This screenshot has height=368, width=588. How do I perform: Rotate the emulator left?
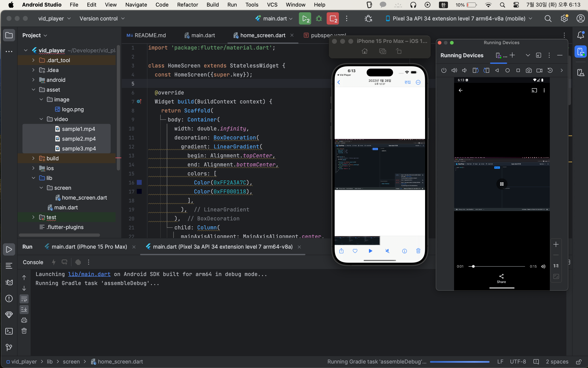click(x=476, y=70)
